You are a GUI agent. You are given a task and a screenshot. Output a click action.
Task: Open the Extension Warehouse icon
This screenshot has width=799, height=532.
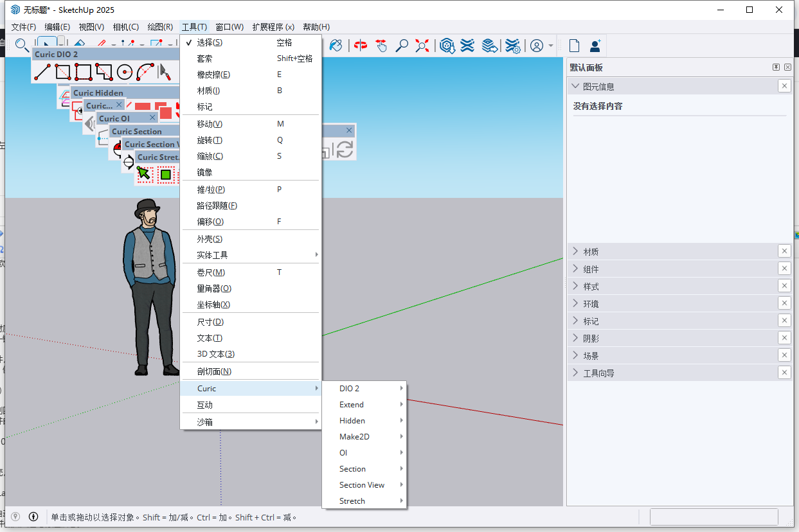[468, 46]
